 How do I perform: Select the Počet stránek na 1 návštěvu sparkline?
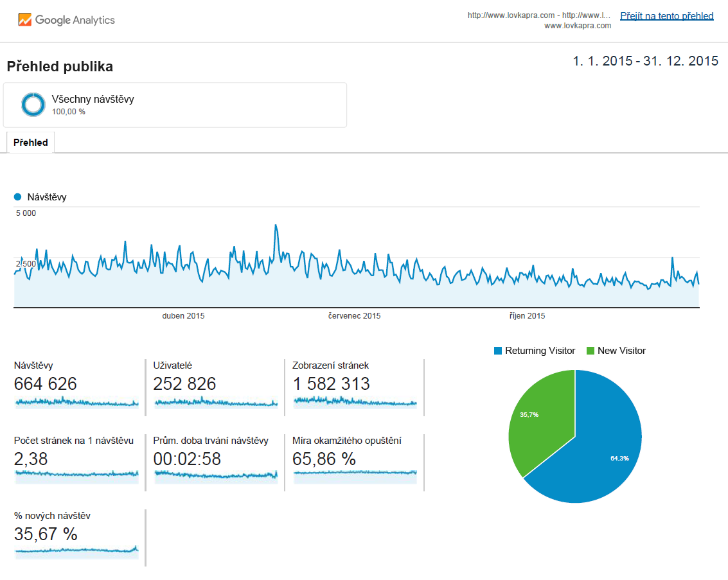pyautogui.click(x=76, y=475)
